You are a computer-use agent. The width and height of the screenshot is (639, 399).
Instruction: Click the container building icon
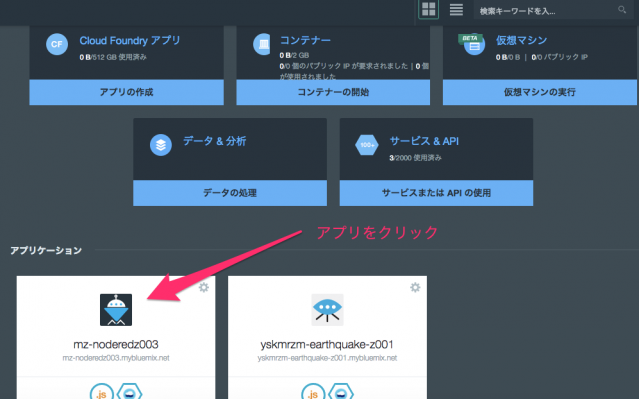tap(263, 44)
